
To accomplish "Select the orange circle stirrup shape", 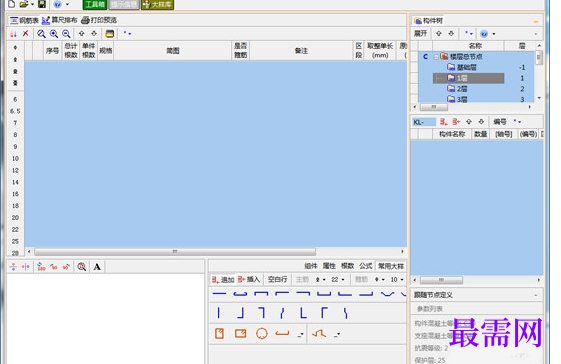I will pyautogui.click(x=262, y=334).
